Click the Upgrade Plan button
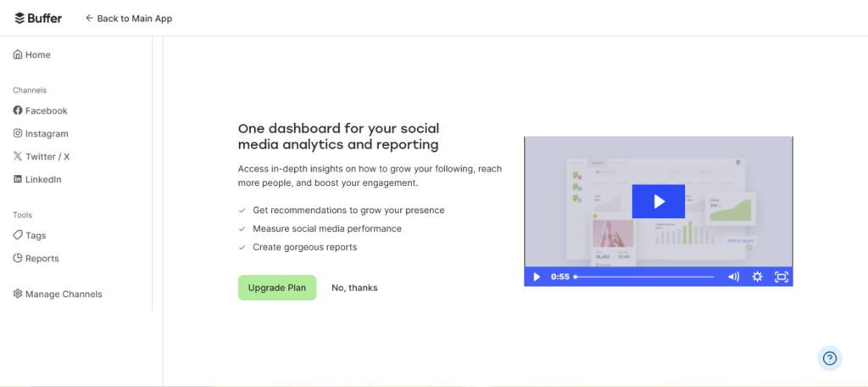 [x=277, y=288]
